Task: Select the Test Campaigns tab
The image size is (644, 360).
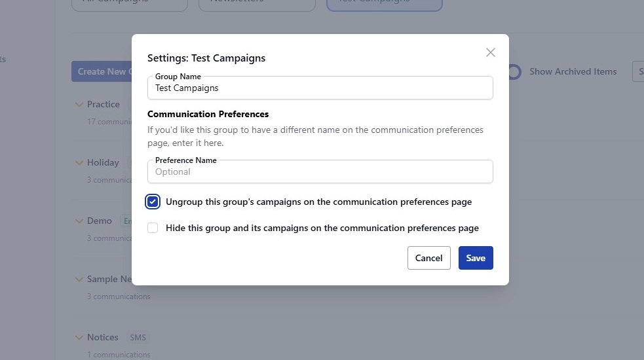Action: (384, 3)
